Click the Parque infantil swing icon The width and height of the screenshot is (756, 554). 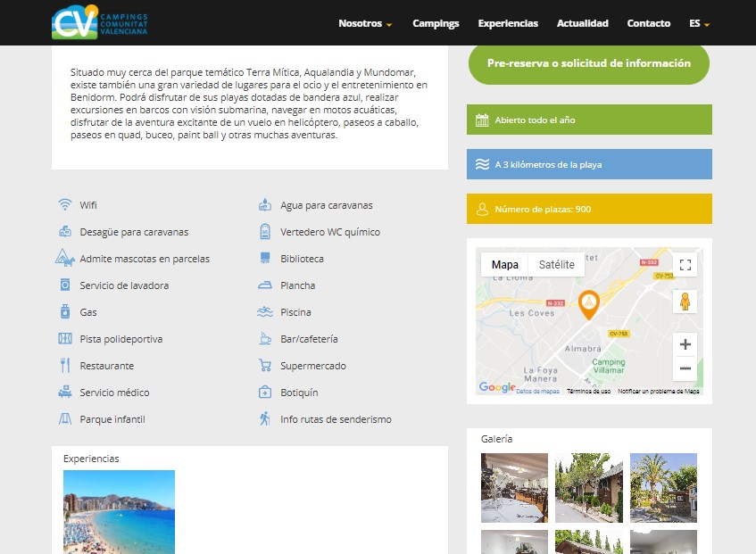coord(64,419)
